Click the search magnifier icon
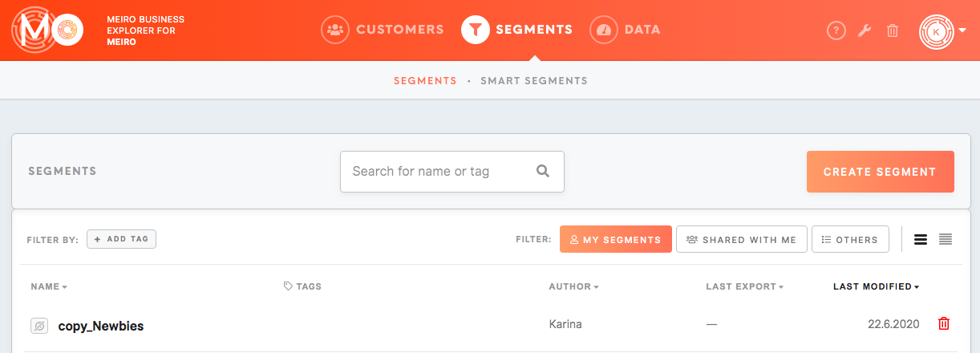The height and width of the screenshot is (353, 980). 543,171
